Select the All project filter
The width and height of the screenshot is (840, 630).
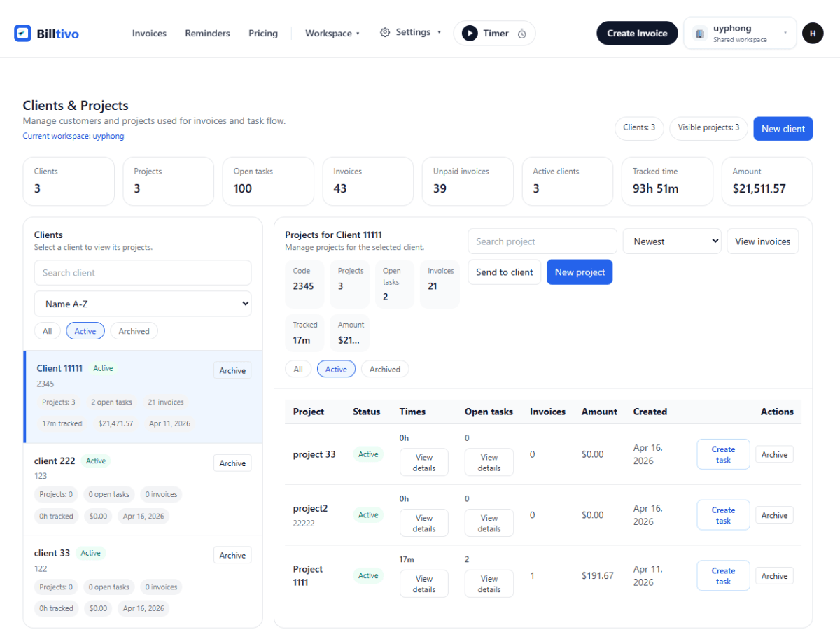click(x=298, y=369)
